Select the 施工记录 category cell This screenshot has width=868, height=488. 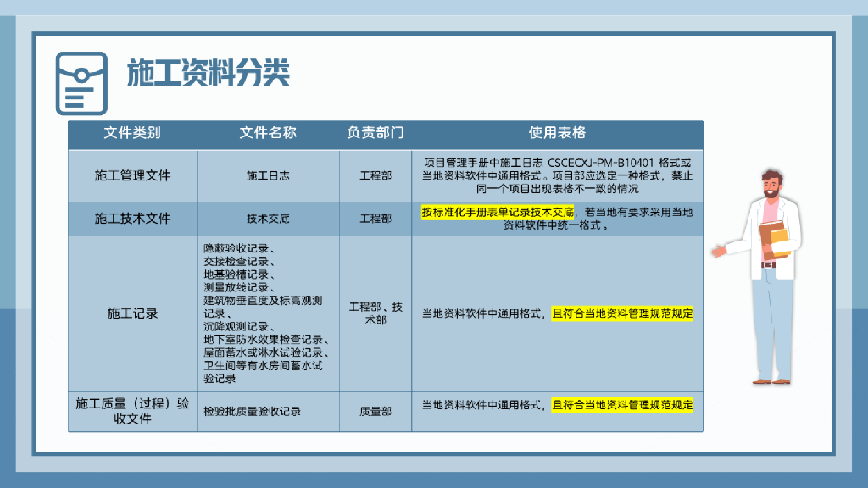tap(132, 313)
